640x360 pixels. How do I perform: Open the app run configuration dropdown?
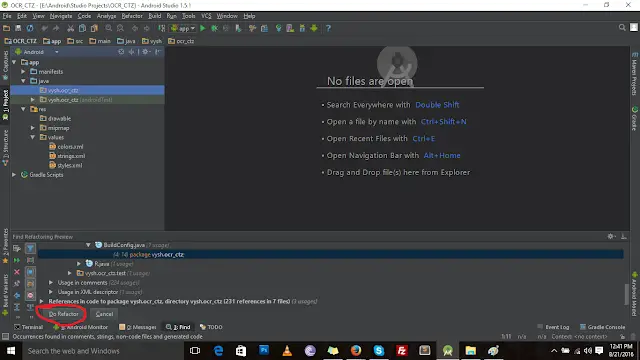pyautogui.click(x=183, y=28)
